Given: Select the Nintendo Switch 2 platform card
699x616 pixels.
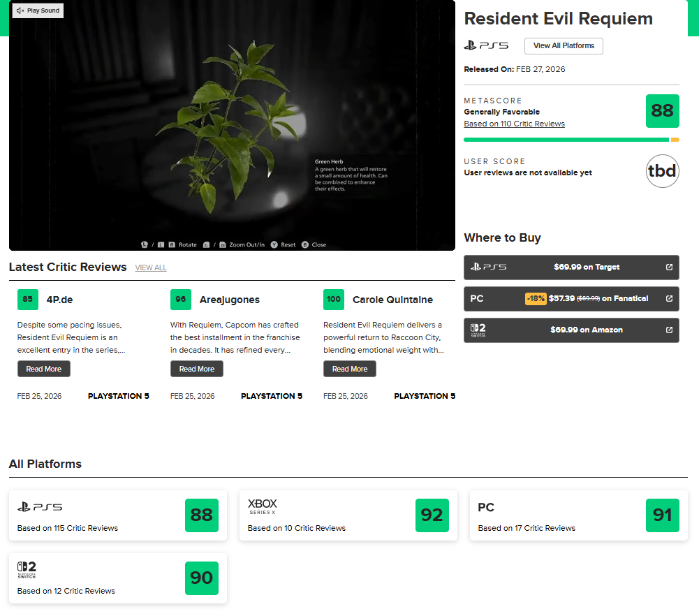Looking at the screenshot, I should [x=117, y=578].
